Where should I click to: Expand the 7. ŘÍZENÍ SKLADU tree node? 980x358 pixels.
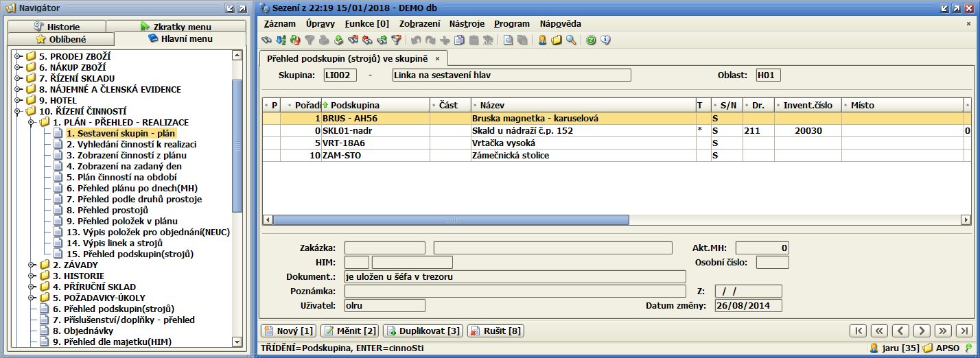click(x=18, y=78)
